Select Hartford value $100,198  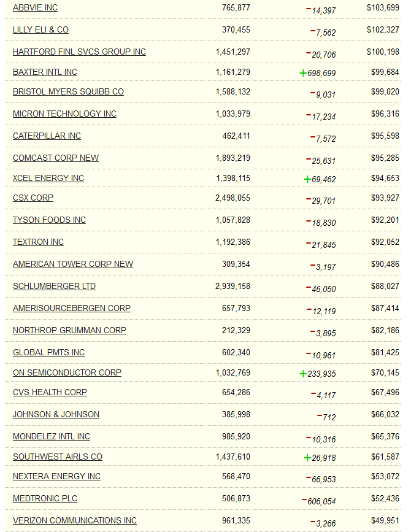[x=383, y=52]
